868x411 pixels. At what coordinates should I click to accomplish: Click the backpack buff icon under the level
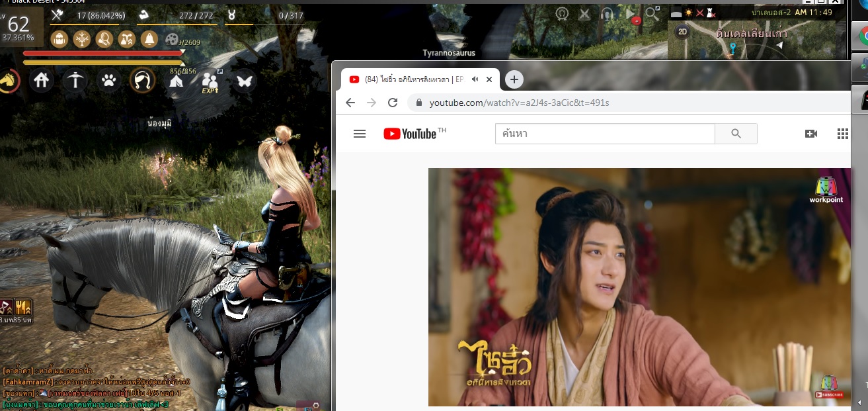[x=59, y=39]
